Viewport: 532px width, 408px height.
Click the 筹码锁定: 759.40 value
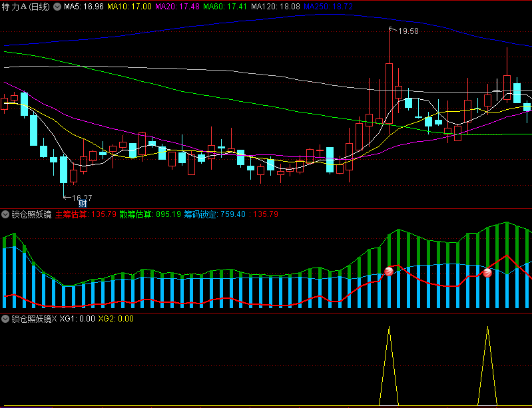tap(215, 214)
